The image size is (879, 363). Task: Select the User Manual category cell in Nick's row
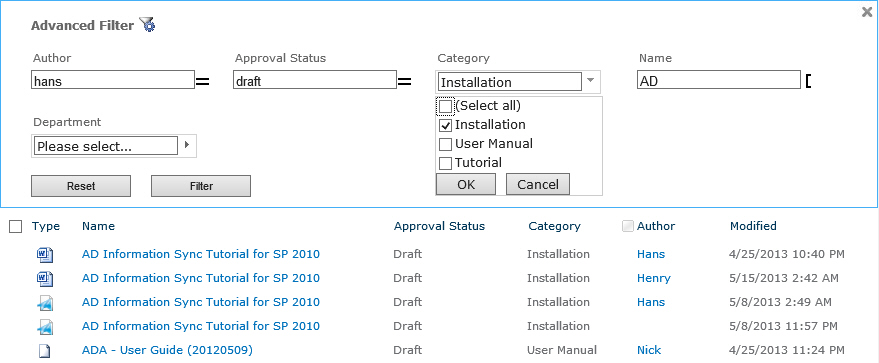click(562, 351)
